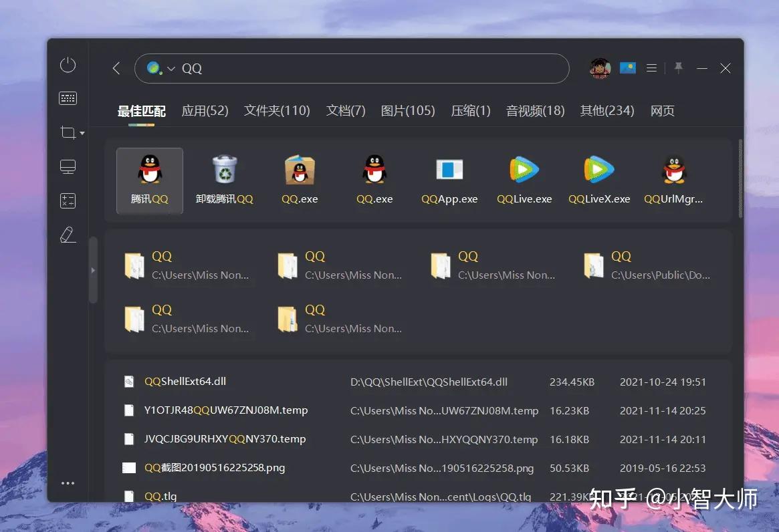
Task: Open the three-dots more menu in the sidebar
Action: 68,483
